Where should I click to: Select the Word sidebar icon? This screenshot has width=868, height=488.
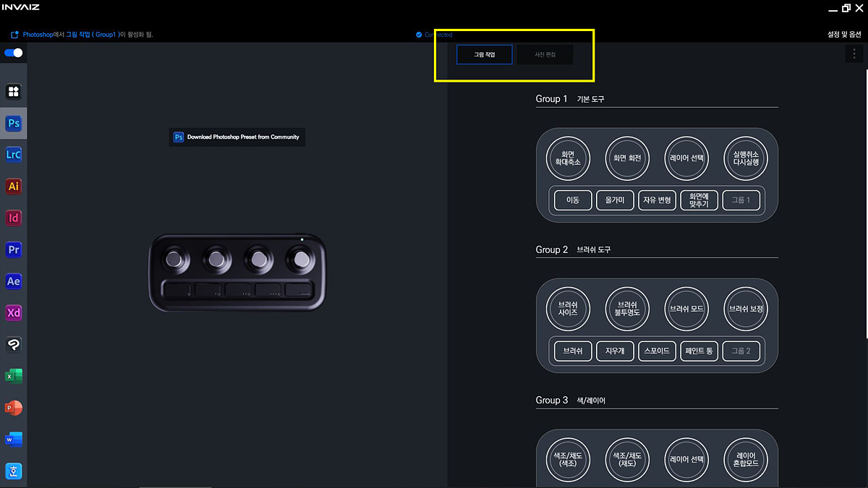tap(14, 440)
